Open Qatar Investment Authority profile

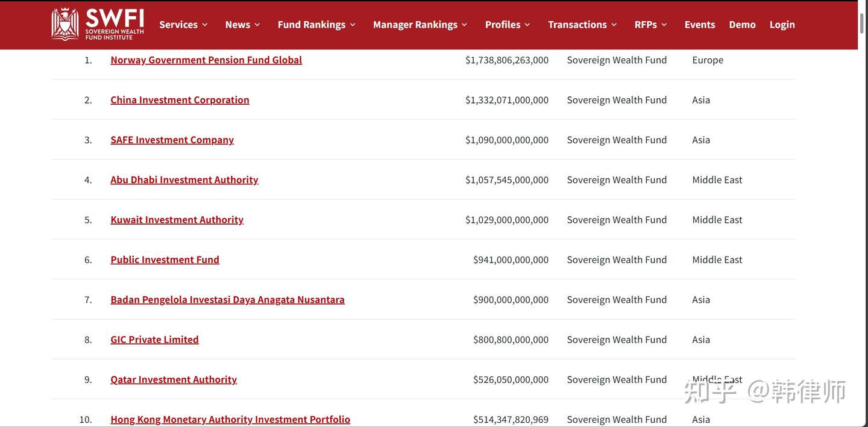coord(174,379)
